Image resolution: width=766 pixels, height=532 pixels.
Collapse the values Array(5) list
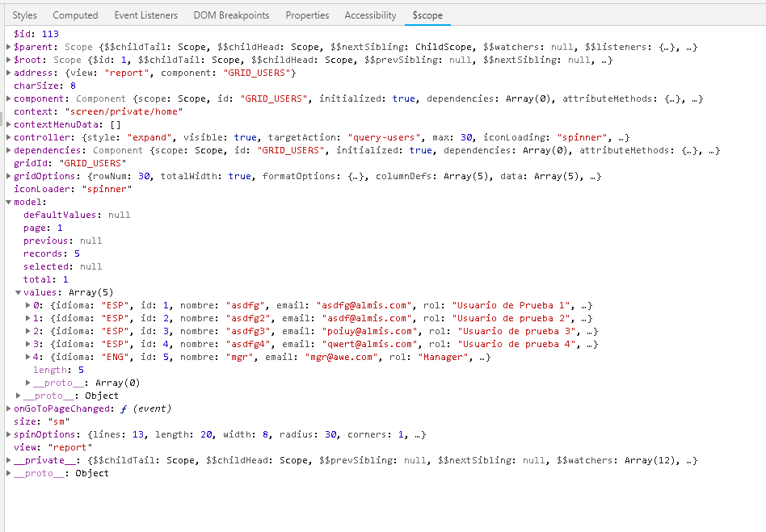19,293
